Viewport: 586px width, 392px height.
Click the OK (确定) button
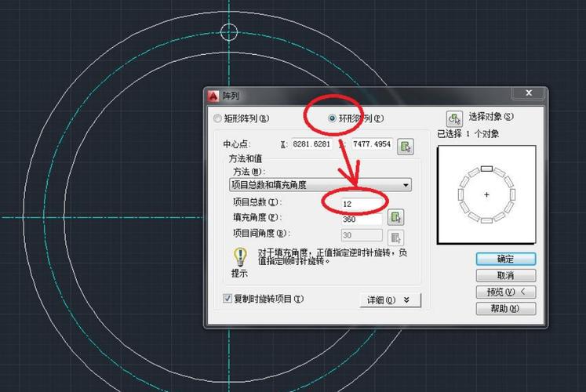(x=506, y=259)
